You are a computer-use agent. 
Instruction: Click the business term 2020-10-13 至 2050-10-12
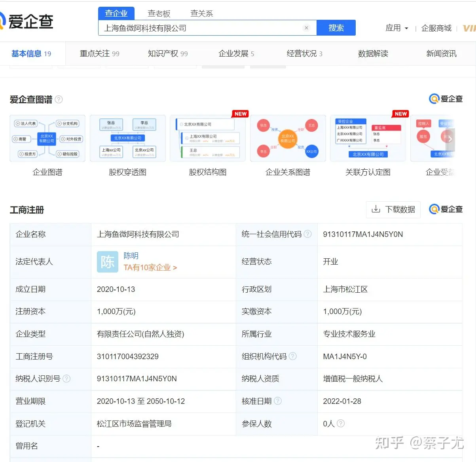coord(141,401)
